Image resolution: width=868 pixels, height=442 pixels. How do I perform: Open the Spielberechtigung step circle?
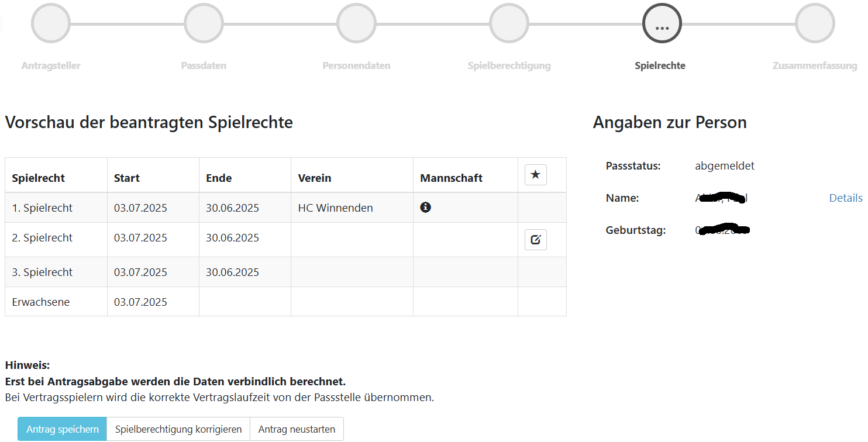point(509,23)
